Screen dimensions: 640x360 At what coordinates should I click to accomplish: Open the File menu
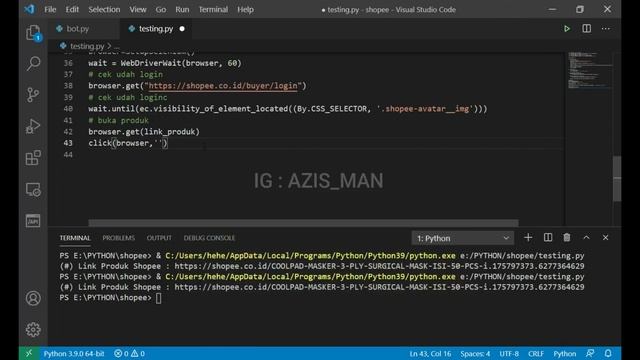point(50,9)
